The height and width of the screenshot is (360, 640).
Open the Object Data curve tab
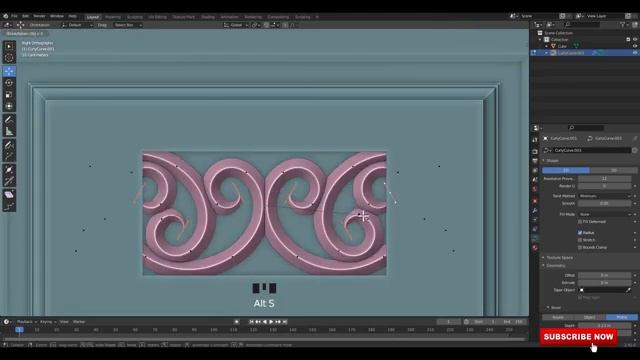click(x=535, y=238)
